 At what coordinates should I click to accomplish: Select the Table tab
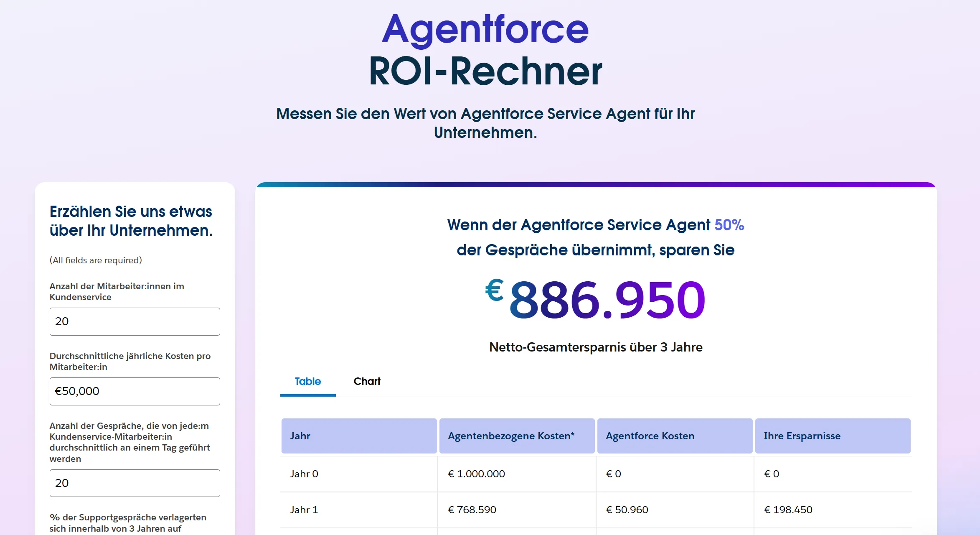(x=307, y=381)
